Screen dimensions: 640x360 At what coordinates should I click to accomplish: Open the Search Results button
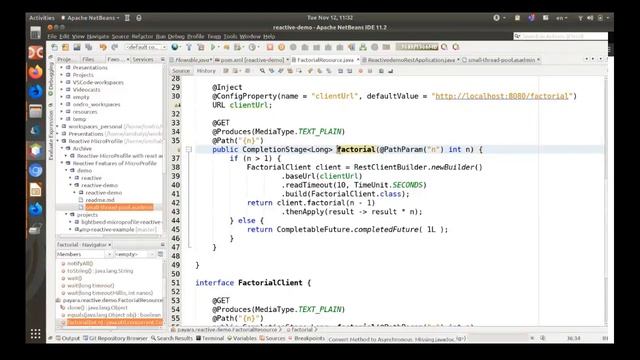[172, 338]
